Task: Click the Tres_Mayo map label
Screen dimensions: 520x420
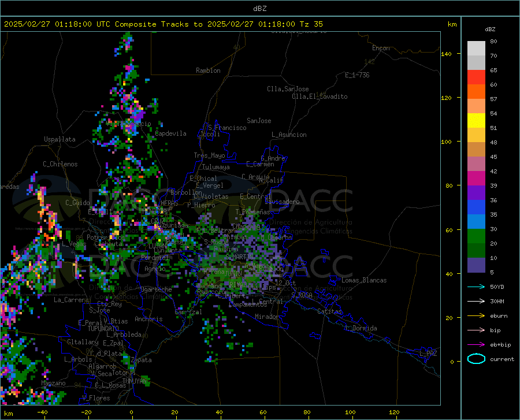Action: (209, 155)
